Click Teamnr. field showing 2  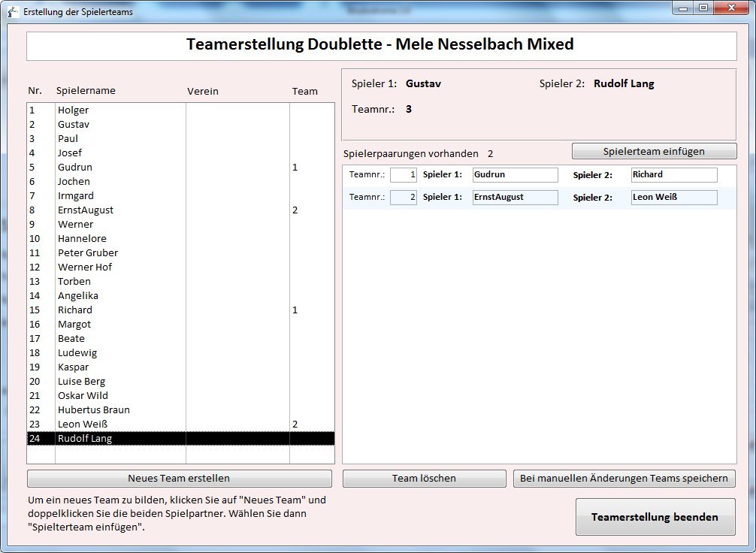click(403, 198)
